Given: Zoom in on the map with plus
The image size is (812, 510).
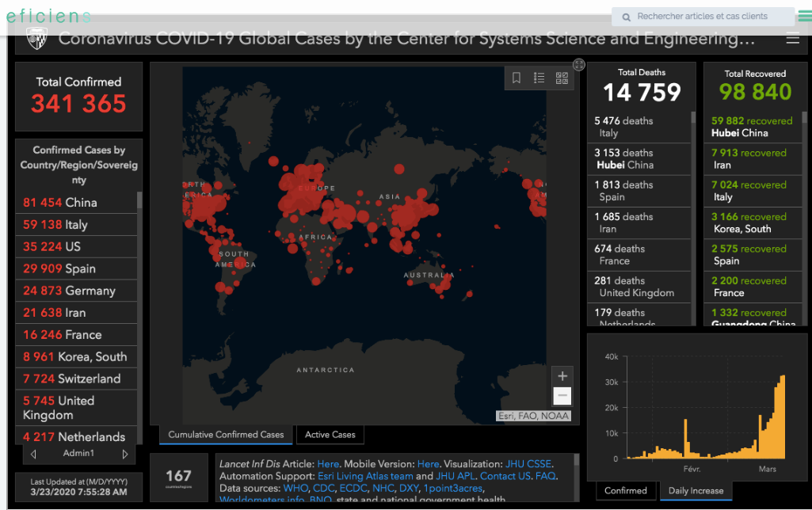Looking at the screenshot, I should tap(562, 376).
